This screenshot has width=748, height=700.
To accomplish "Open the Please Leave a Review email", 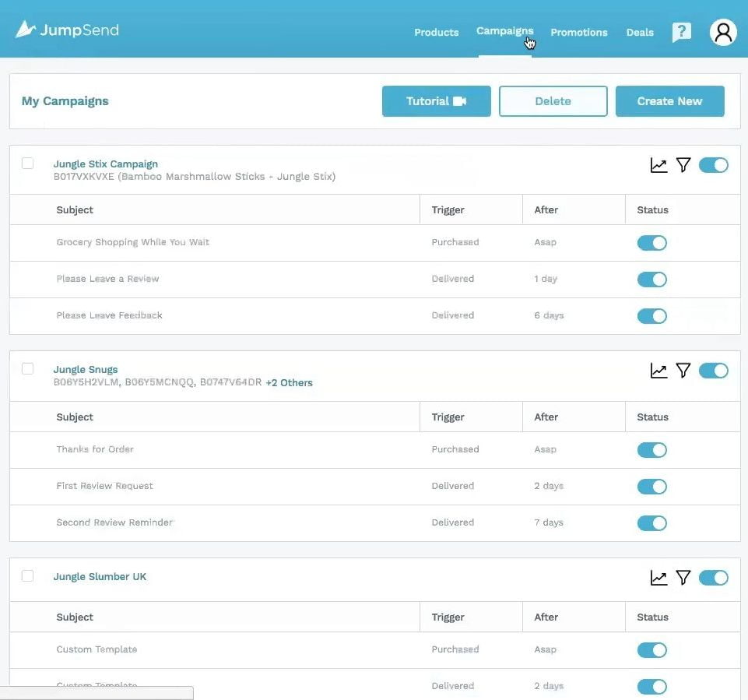I will 107,279.
